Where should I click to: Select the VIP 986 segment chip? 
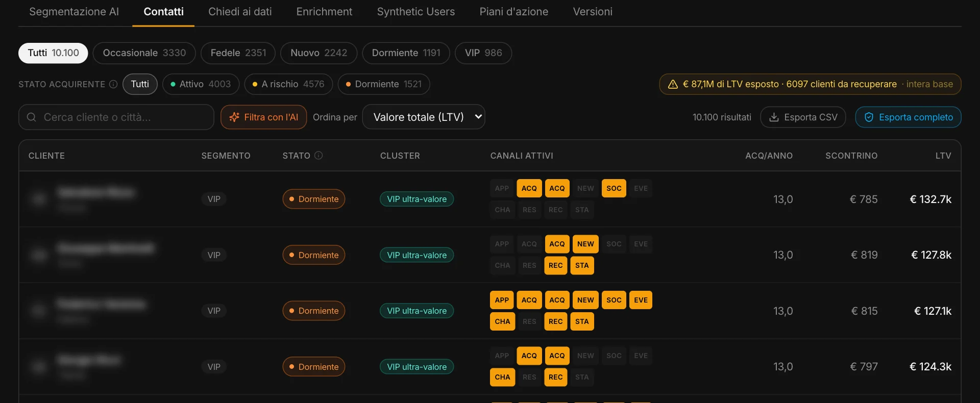click(x=483, y=53)
